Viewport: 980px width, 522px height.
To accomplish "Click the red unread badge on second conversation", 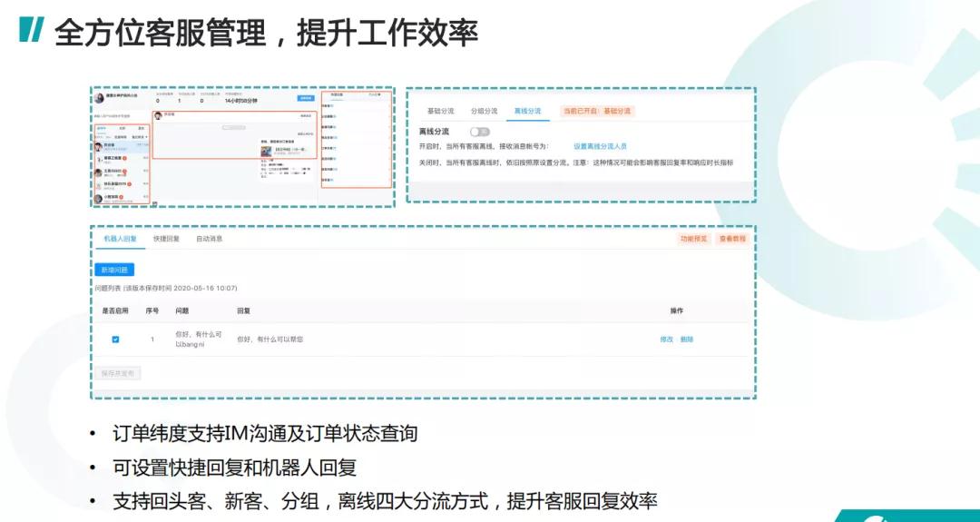I will (x=123, y=159).
